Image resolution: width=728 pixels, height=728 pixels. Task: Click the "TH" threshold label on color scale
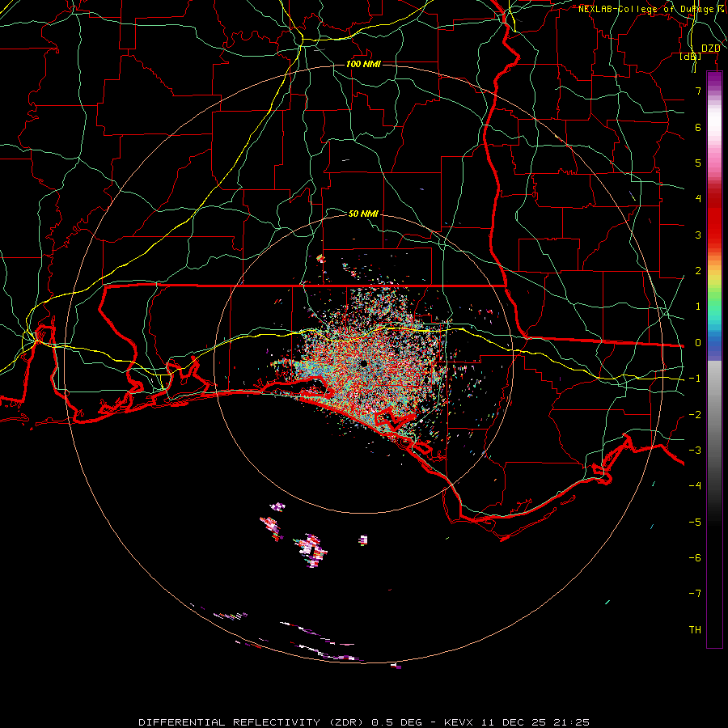point(695,630)
